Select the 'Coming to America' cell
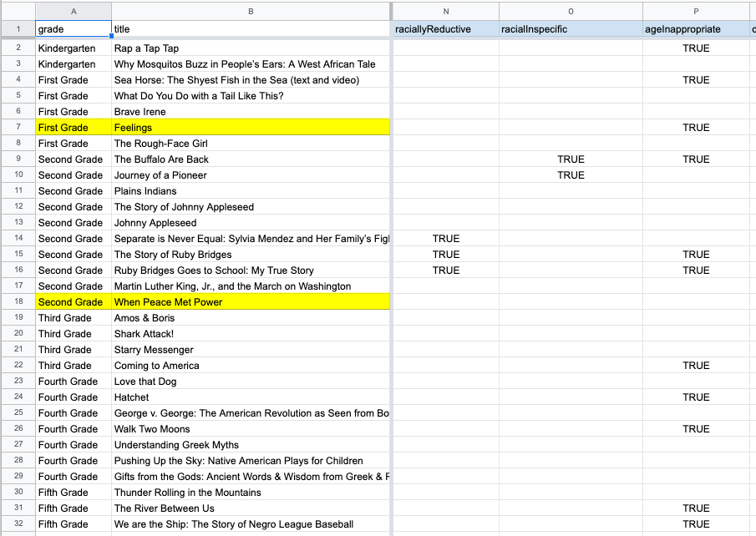This screenshot has width=756, height=536. point(251,366)
